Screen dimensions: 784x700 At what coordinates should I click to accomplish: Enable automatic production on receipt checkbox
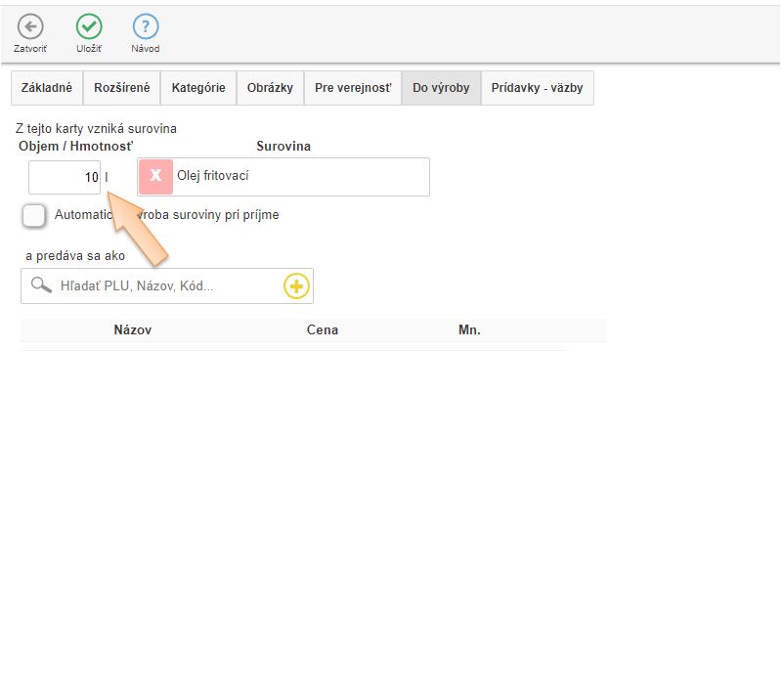coord(34,215)
